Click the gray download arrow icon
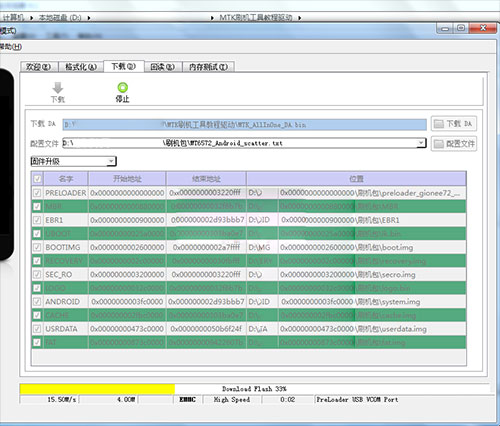The image size is (500, 426). [58, 88]
